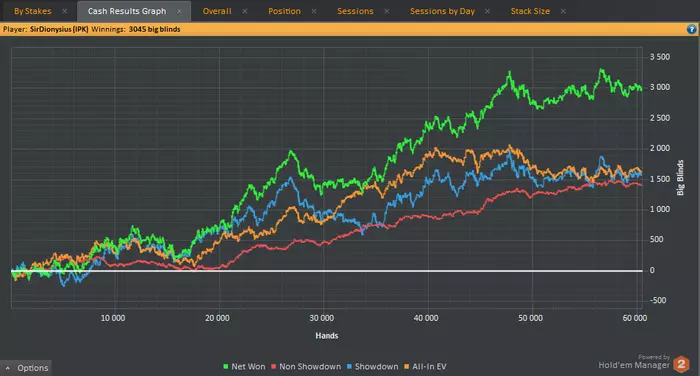This screenshot has width=700, height=376.
Task: Open the Sessions by Day tab
Action: pyautogui.click(x=442, y=11)
